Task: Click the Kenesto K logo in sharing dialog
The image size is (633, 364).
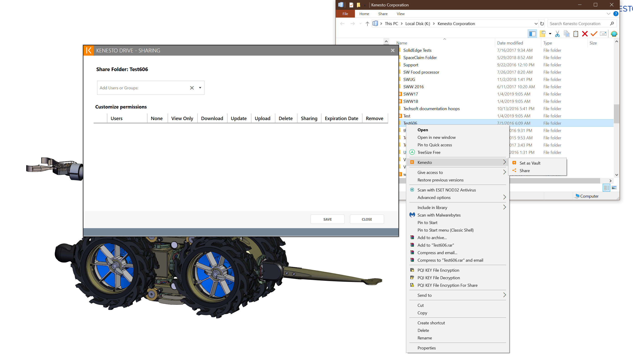Action: tap(88, 51)
